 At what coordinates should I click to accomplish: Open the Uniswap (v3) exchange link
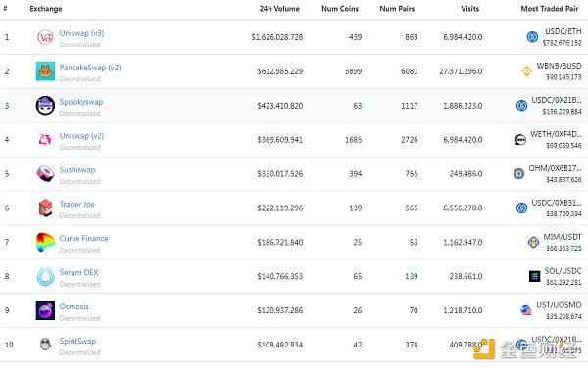81,33
